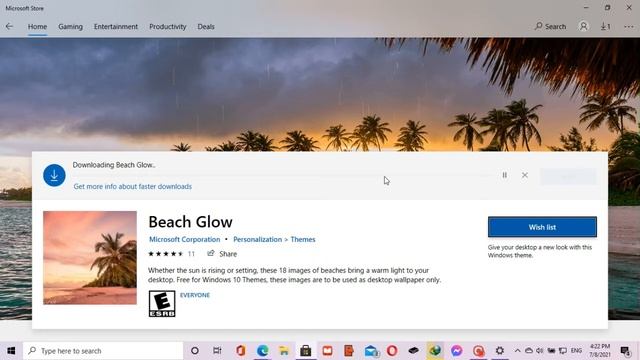
Task: Go back with the back arrow
Action: coord(9,27)
